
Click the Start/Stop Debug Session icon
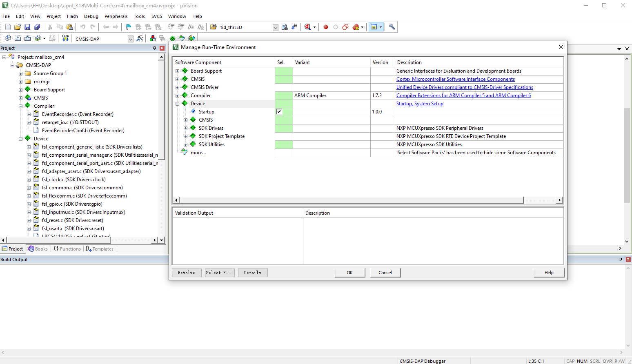point(308,27)
